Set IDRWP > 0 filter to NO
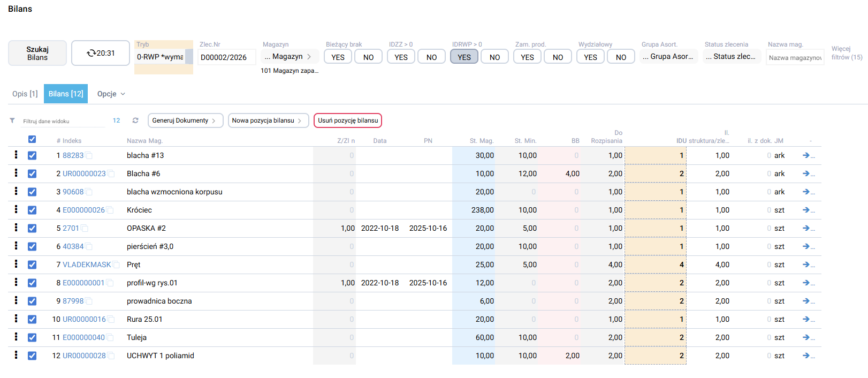Screen dimensions: 868x378 point(494,57)
